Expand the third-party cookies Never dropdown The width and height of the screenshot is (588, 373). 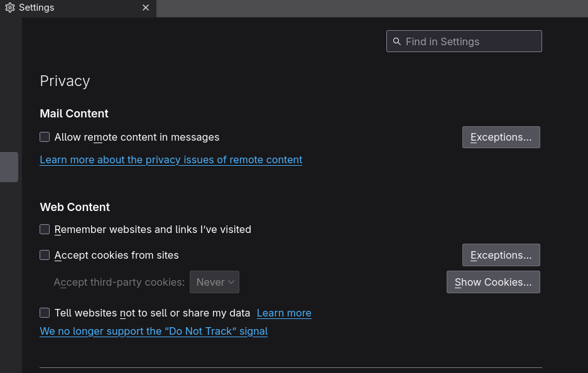click(x=214, y=282)
